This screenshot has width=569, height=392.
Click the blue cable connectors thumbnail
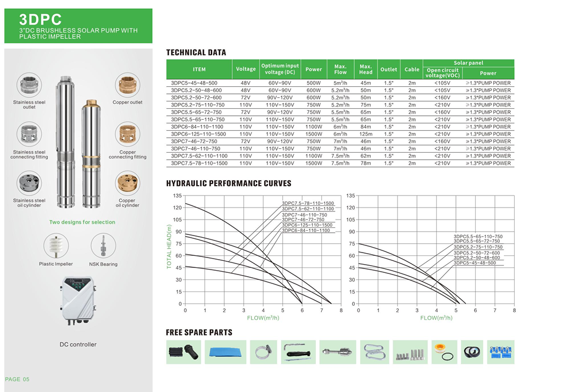click(501, 352)
